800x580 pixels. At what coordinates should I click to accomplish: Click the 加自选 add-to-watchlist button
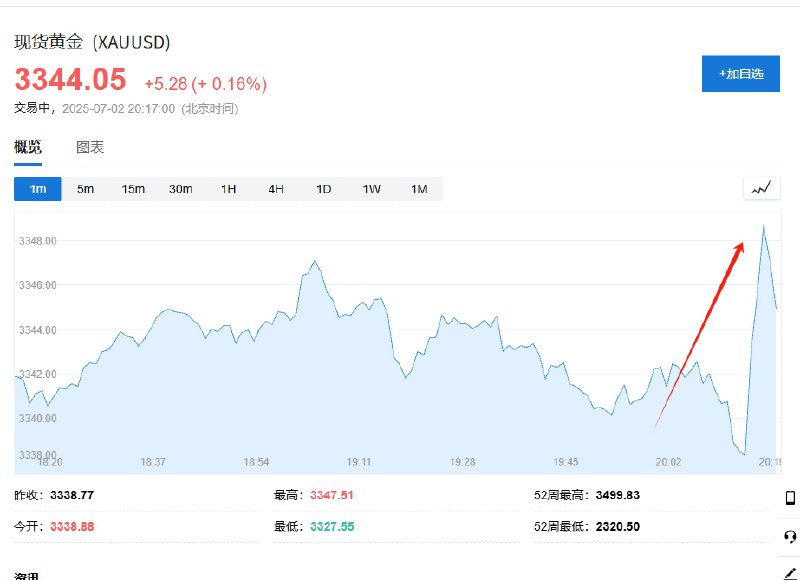[740, 74]
